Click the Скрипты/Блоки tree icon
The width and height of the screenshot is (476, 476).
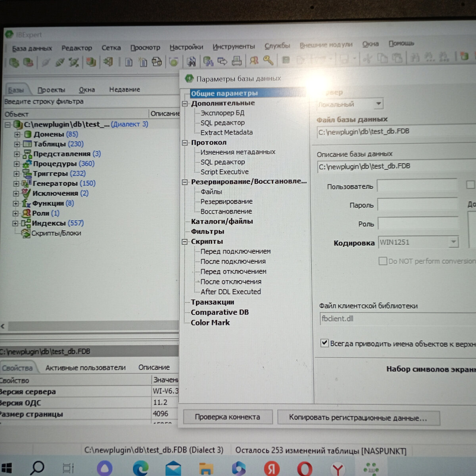(26, 233)
